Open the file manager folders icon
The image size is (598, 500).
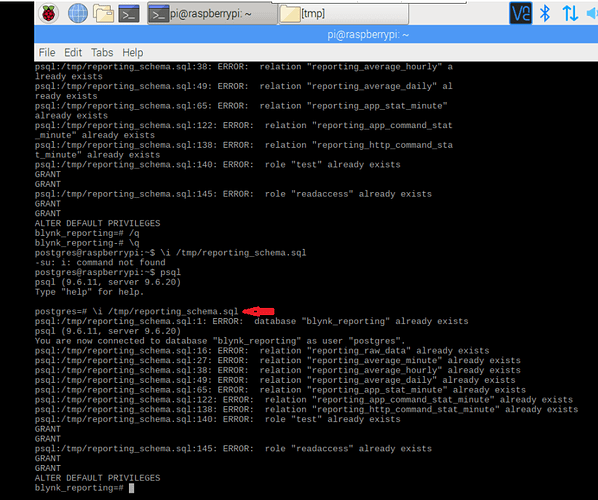point(104,14)
